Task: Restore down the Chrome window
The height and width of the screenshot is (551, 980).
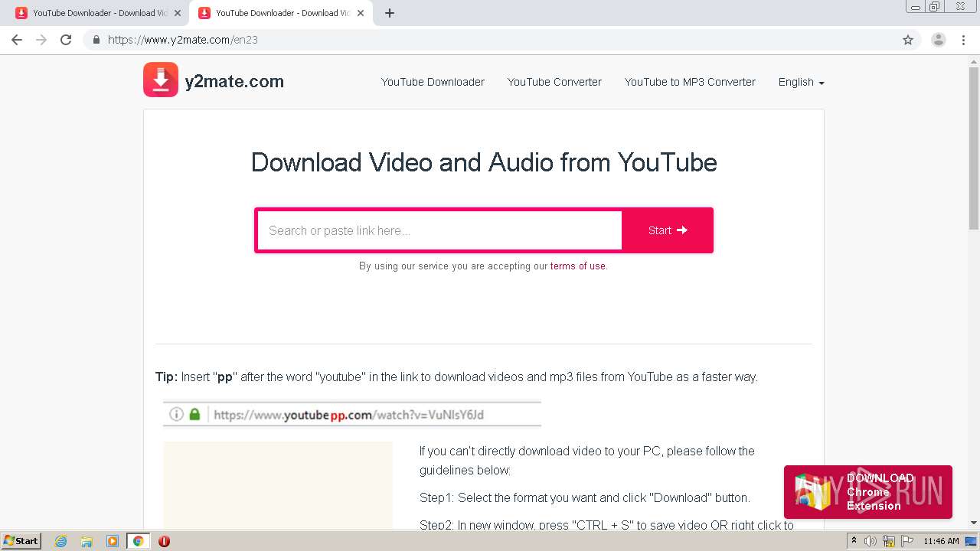Action: tap(935, 7)
